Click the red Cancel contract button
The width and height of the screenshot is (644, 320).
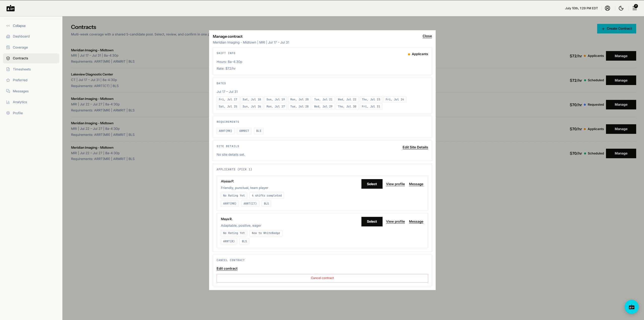tap(322, 278)
